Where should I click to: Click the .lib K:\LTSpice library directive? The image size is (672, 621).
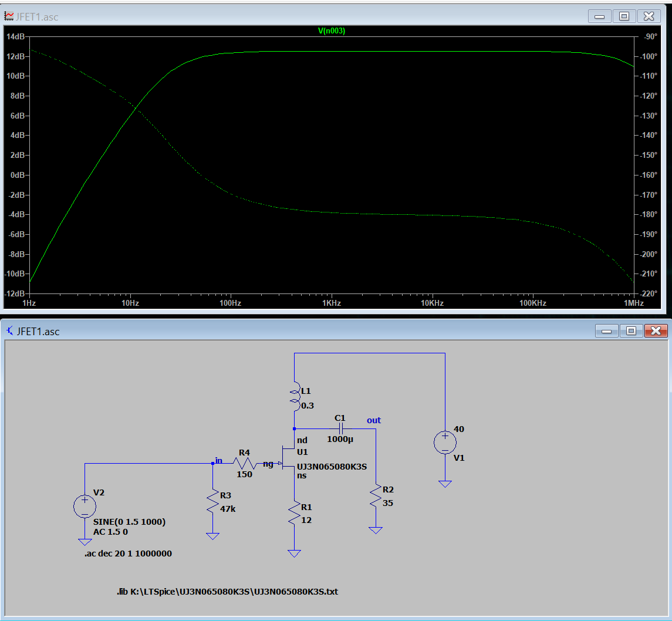(x=228, y=592)
